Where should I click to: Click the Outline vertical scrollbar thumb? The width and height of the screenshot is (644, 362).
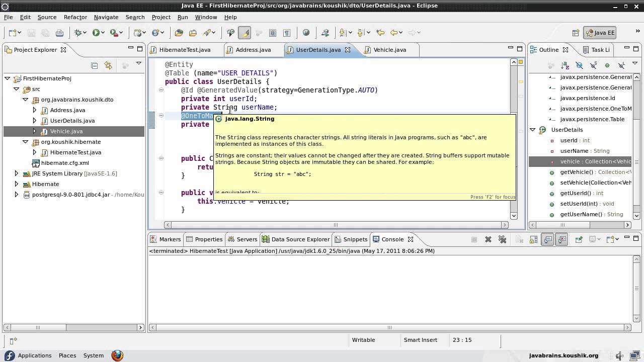(636, 162)
